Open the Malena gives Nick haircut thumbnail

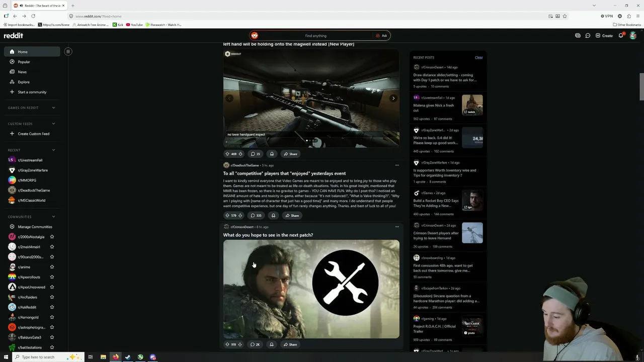(x=472, y=105)
